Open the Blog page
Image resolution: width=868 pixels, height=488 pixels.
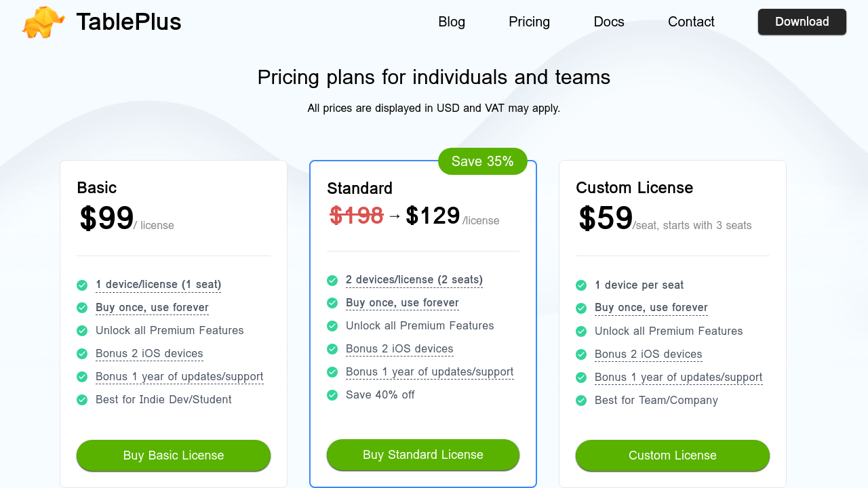click(452, 22)
